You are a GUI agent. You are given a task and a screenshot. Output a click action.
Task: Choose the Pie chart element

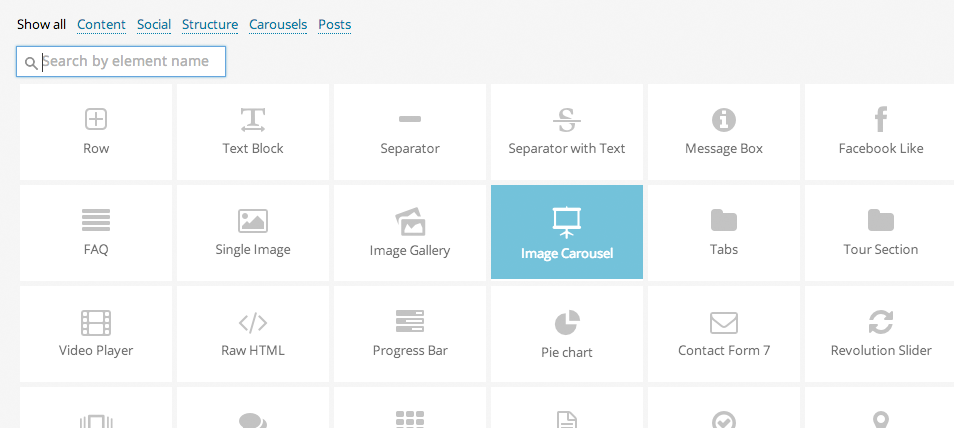tap(567, 334)
